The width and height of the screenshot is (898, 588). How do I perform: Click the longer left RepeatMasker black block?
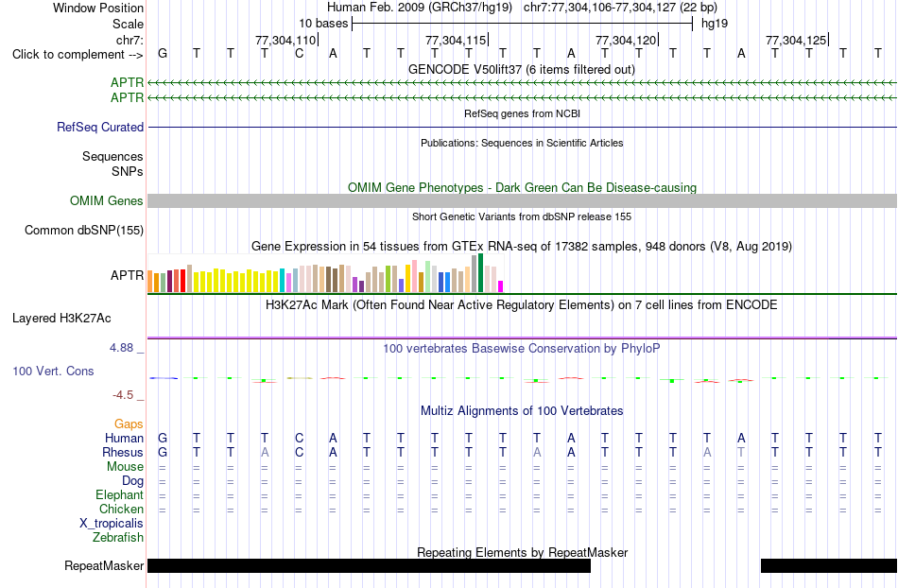[x=369, y=565]
